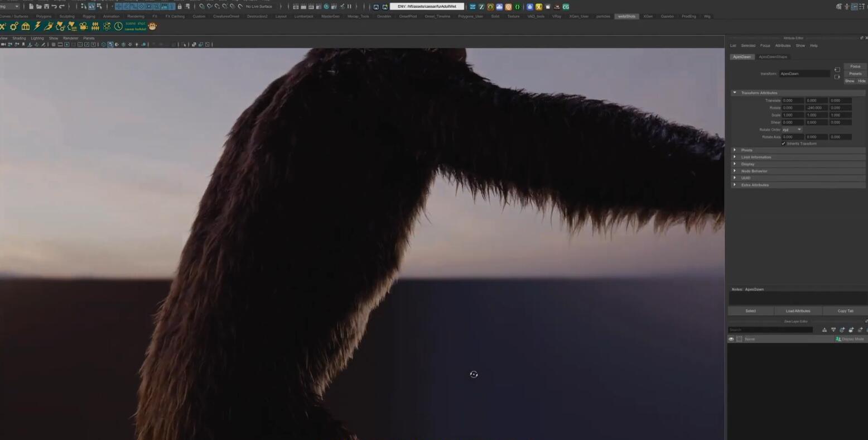Switch to the ApesDawnShape tab
Screen dimensions: 868x440
(x=773, y=57)
